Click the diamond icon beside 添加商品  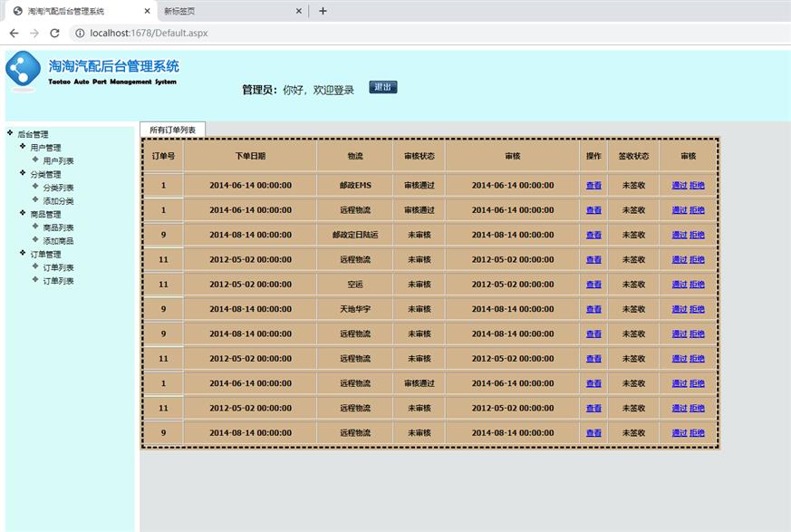[35, 239]
